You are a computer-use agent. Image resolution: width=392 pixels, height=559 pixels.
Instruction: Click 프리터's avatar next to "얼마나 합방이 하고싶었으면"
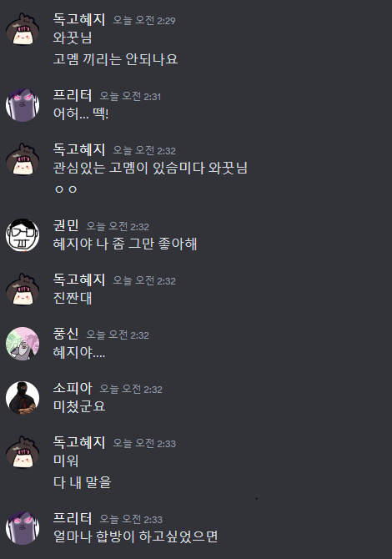point(23,528)
